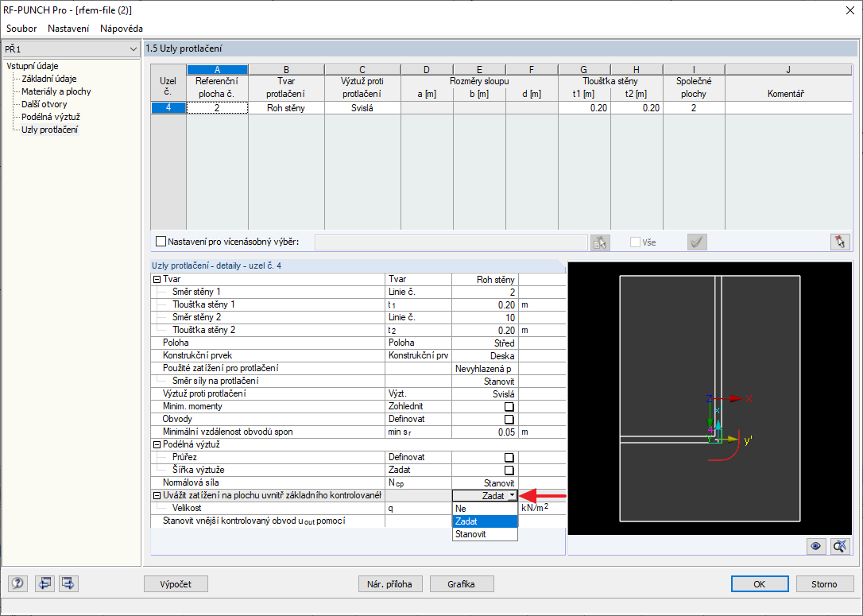Click the Nár. příloha button
The width and height of the screenshot is (863, 616).
click(x=389, y=584)
